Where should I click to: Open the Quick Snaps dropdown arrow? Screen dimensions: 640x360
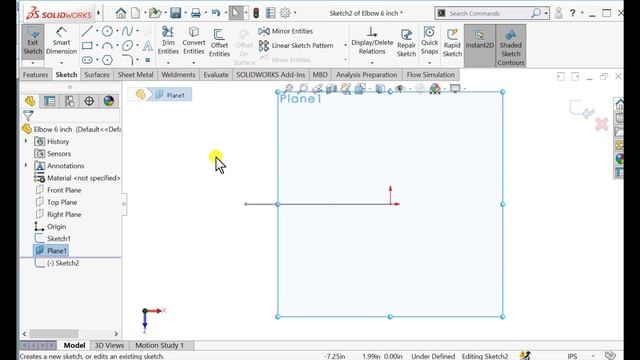(429, 63)
